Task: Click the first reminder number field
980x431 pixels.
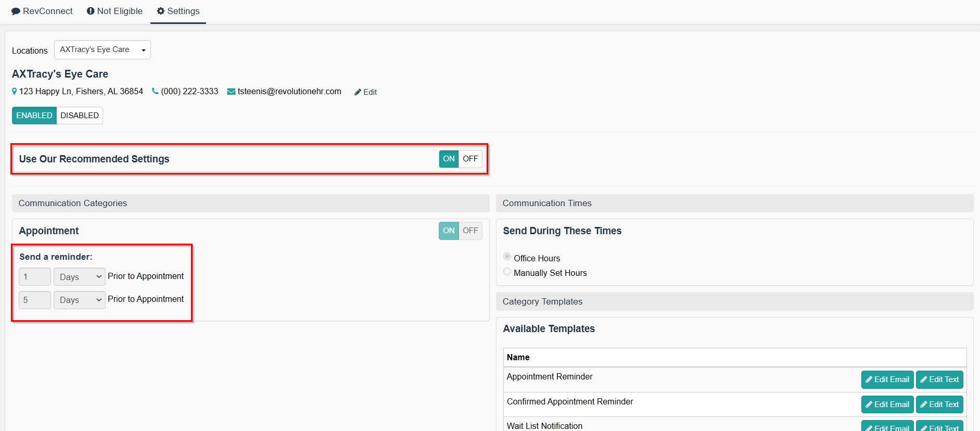Action: pos(35,277)
